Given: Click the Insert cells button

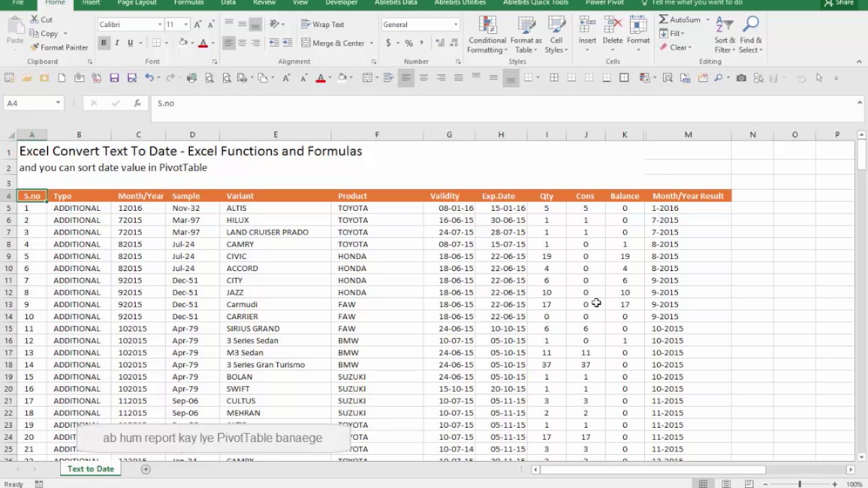Looking at the screenshot, I should 587,35.
